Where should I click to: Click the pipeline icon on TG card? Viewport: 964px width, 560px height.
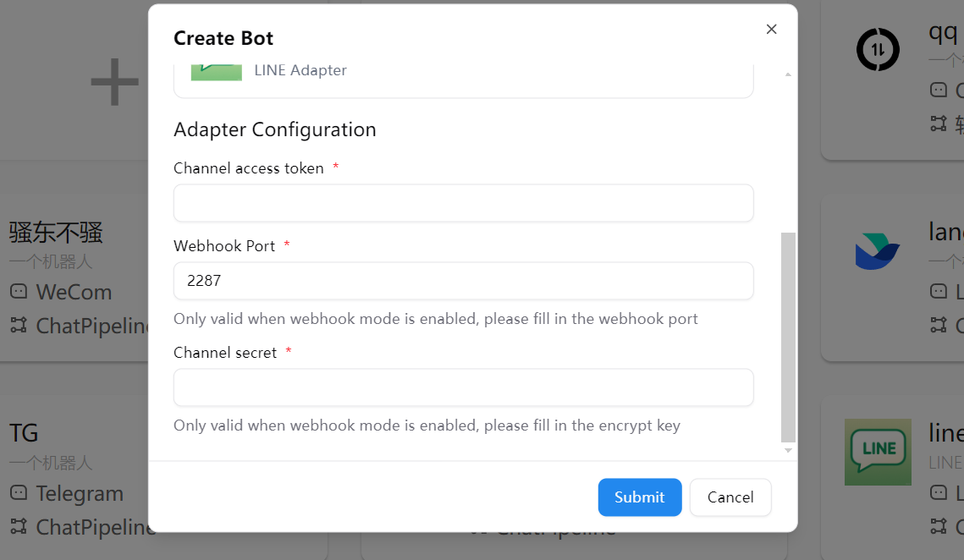(19, 527)
